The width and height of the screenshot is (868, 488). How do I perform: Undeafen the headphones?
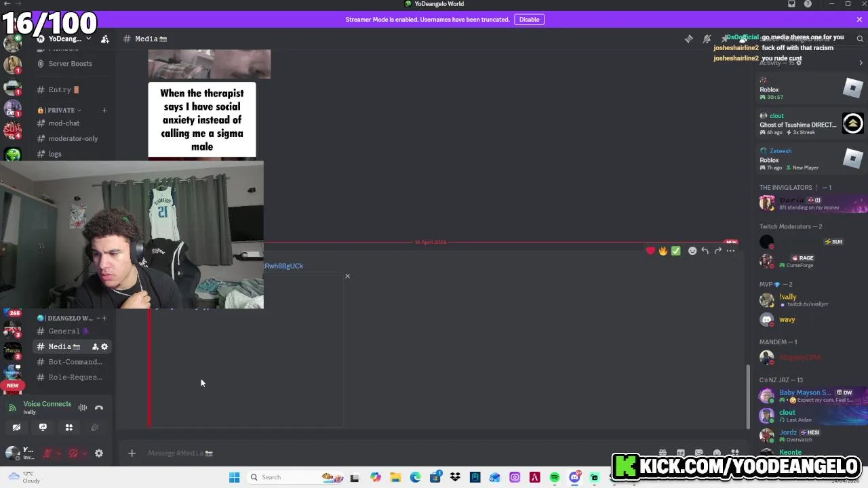[x=73, y=453]
